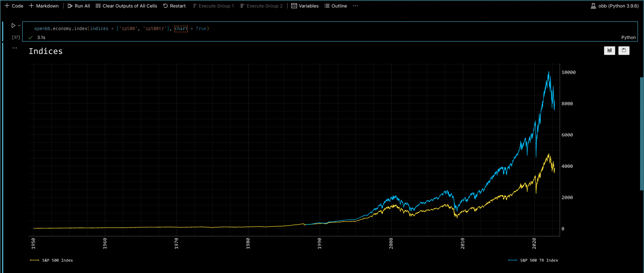
Task: Click the 'sp500tr' string in code
Action: 155,29
